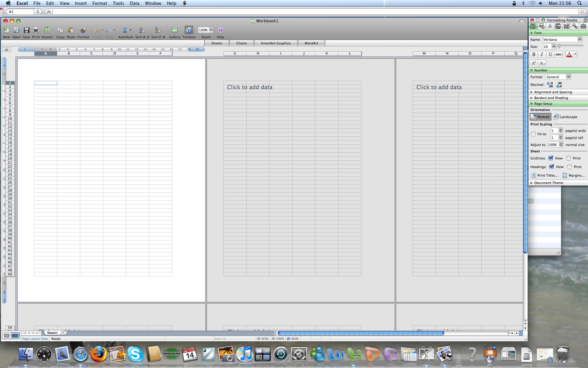Image resolution: width=588 pixels, height=368 pixels.
Task: Uncheck Headings View checkbox
Action: pyautogui.click(x=552, y=167)
